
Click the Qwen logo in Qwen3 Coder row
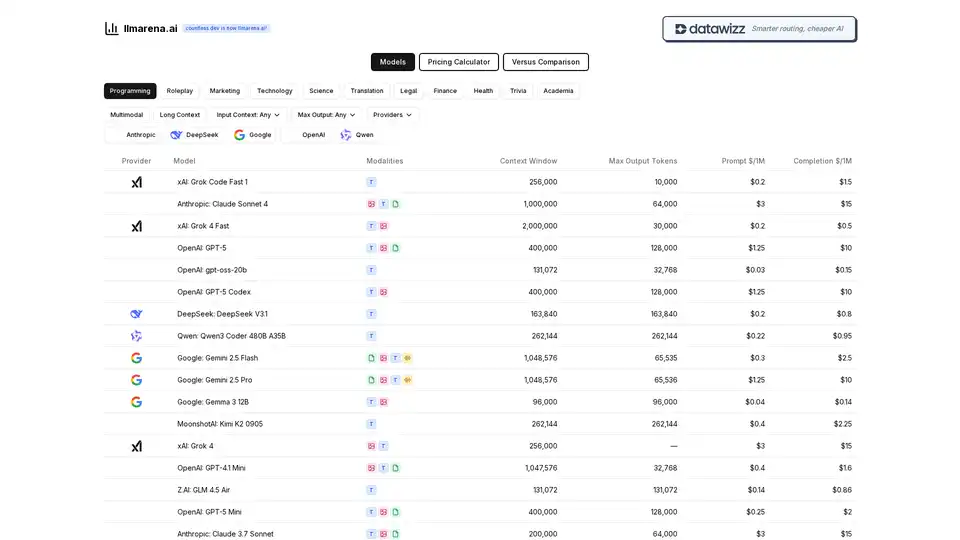pos(136,336)
